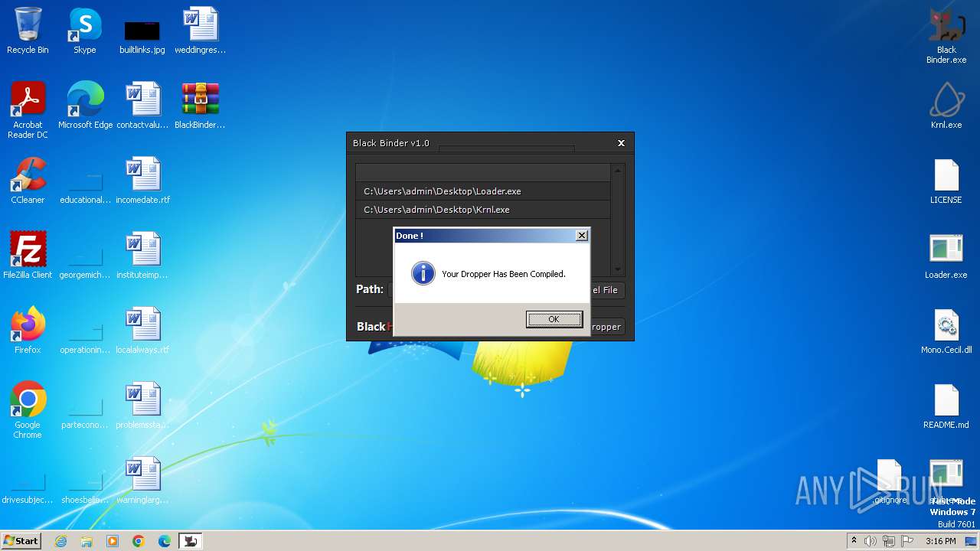The image size is (980, 551).
Task: Select the incomedate.rtf document
Action: coord(142,181)
